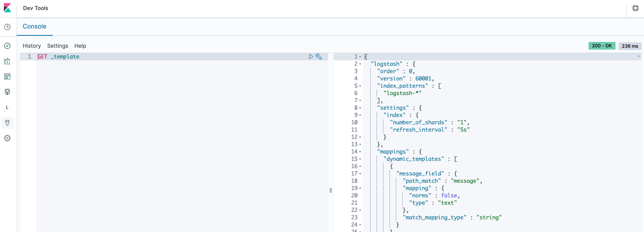This screenshot has width=644, height=232.
Task: Select the Dev Tools wrench in sidebar
Action: (x=7, y=123)
